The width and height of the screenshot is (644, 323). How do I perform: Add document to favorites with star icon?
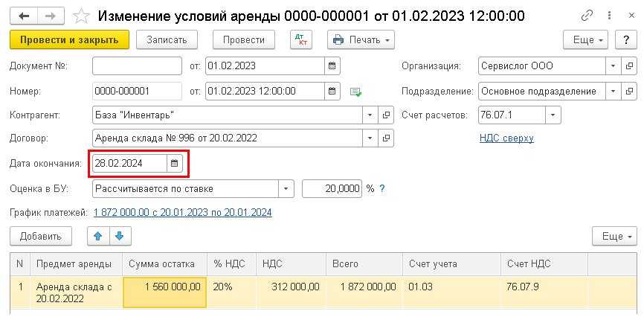81,16
